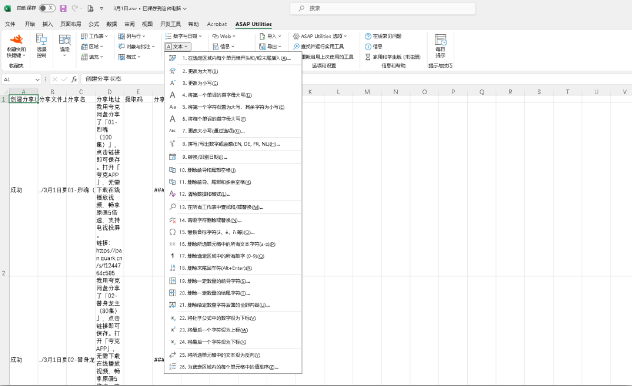Open the ASAP Favorites & shortcut keys button
This screenshot has height=386, width=632.
click(16, 47)
